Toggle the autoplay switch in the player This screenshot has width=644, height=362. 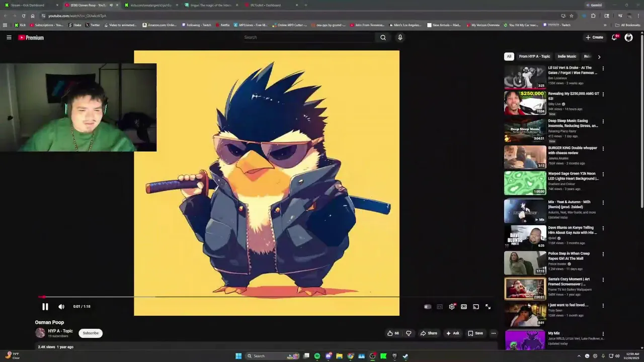click(x=427, y=307)
